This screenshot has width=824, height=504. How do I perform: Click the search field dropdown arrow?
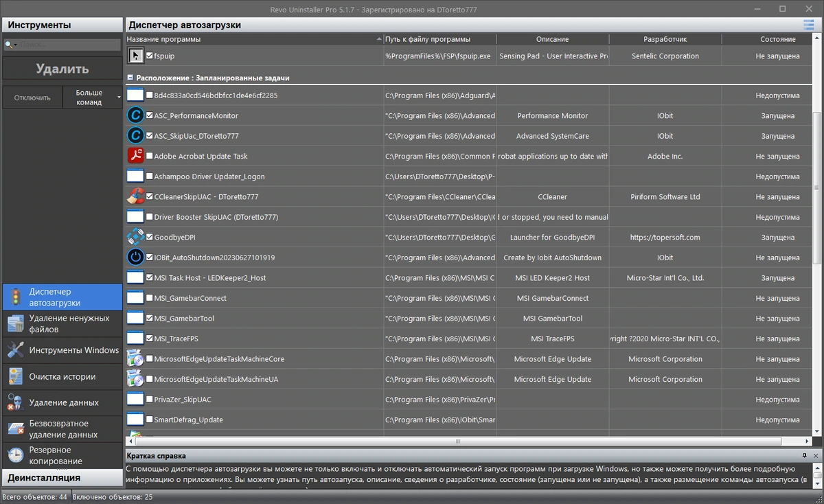14,45
